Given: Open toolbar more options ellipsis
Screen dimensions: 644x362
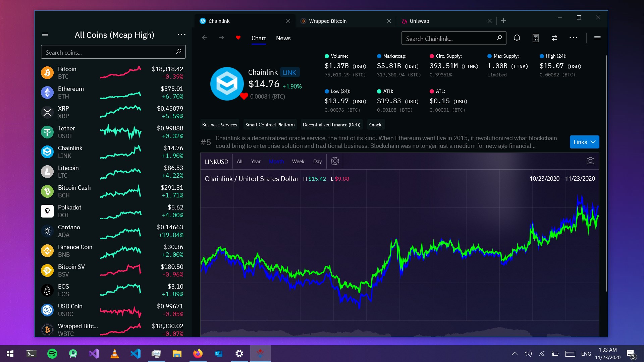Looking at the screenshot, I should [x=573, y=38].
